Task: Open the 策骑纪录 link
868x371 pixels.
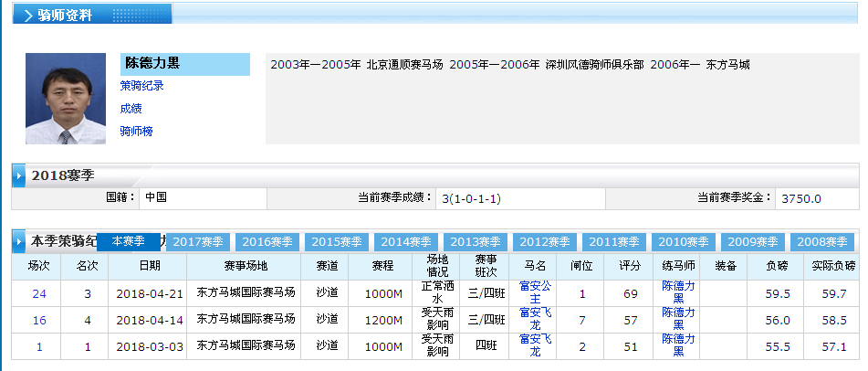Action: (141, 86)
